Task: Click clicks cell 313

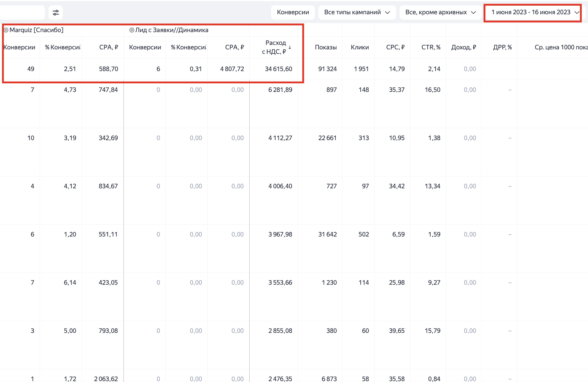Action: 364,138
